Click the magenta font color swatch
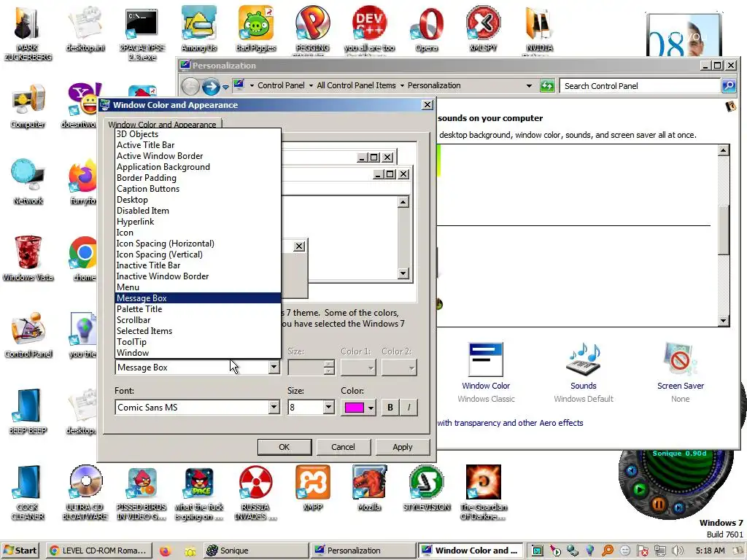This screenshot has width=747, height=560. coord(354,408)
